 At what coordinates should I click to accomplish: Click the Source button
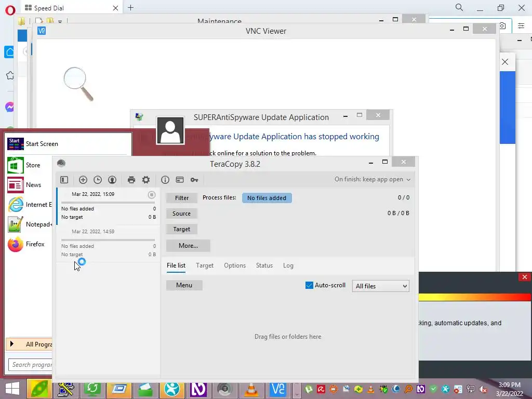tap(182, 214)
